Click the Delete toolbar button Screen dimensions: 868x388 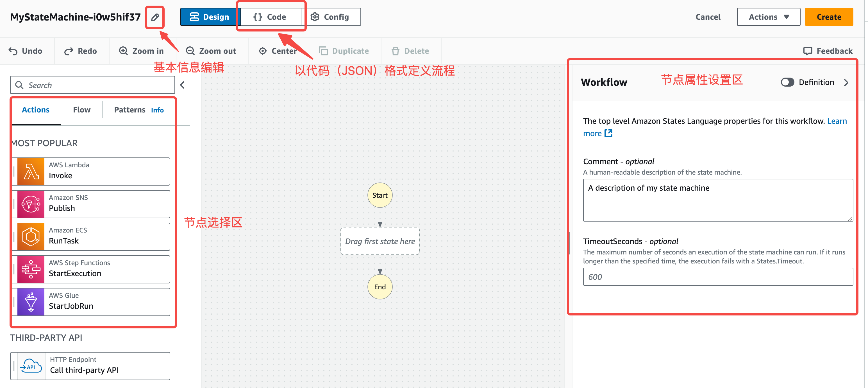(410, 51)
